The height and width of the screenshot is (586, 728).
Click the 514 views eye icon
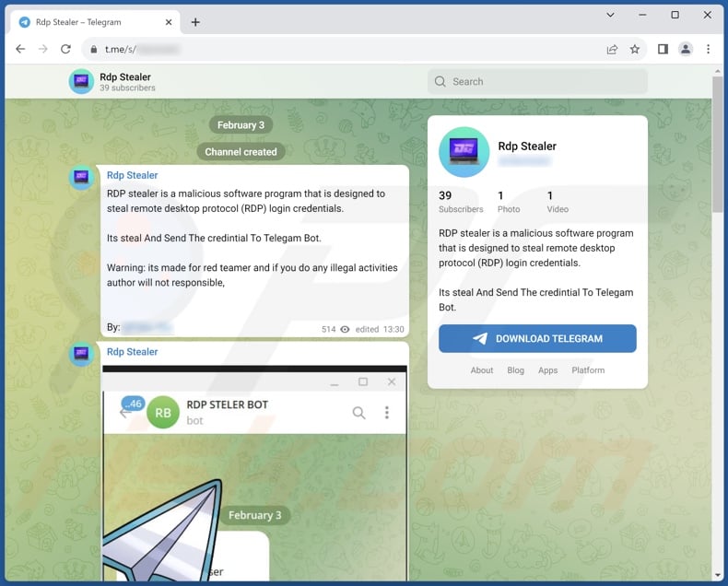[x=345, y=329]
